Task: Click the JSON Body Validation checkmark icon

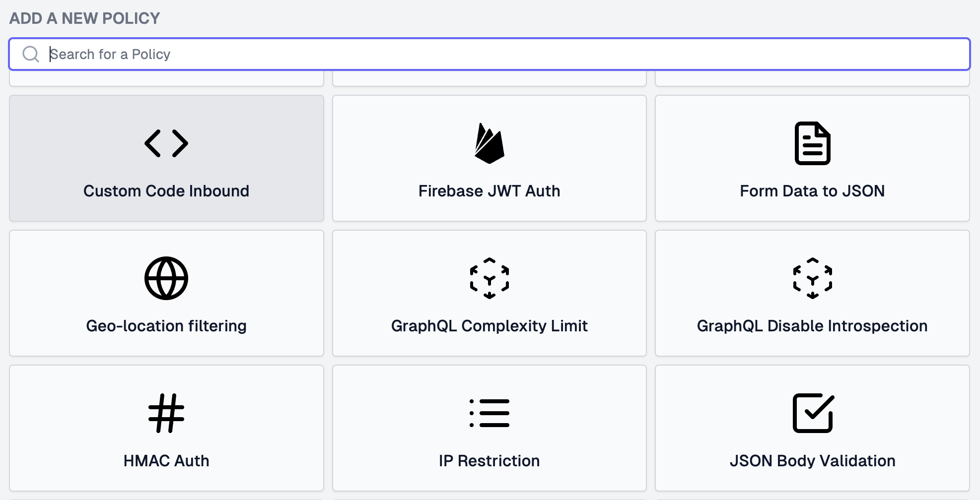Action: [x=813, y=413]
